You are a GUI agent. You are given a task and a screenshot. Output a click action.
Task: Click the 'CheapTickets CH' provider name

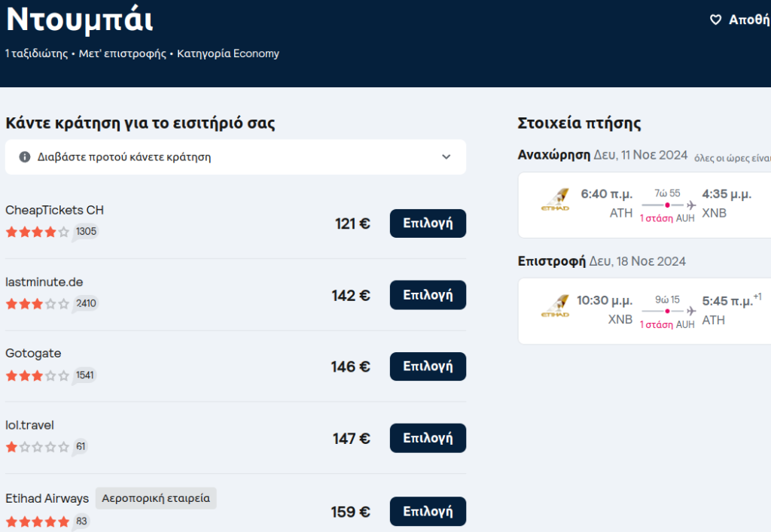coord(54,210)
